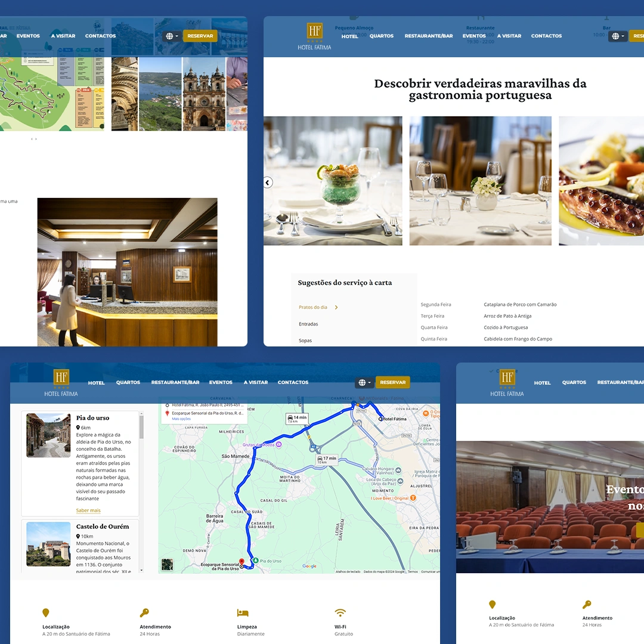The height and width of the screenshot is (644, 644).
Task: Open RESTAURANTE/BAR menu in restaurant window
Action: (x=429, y=36)
